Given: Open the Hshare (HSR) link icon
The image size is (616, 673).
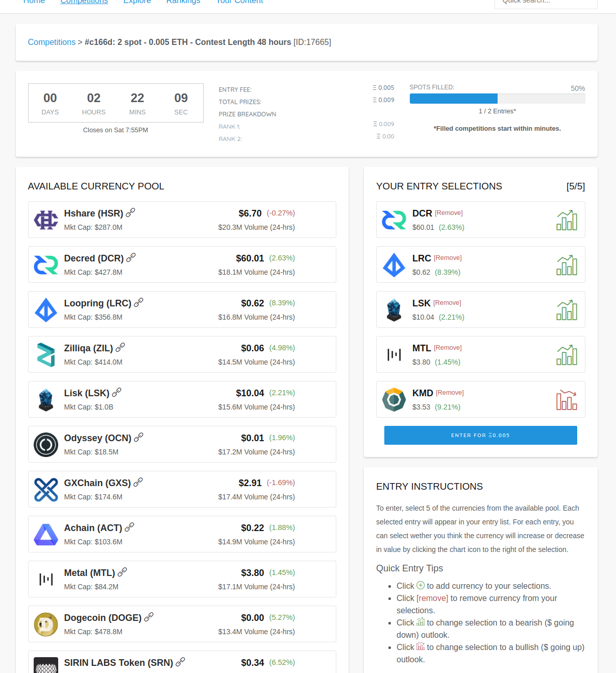Looking at the screenshot, I should (131, 212).
